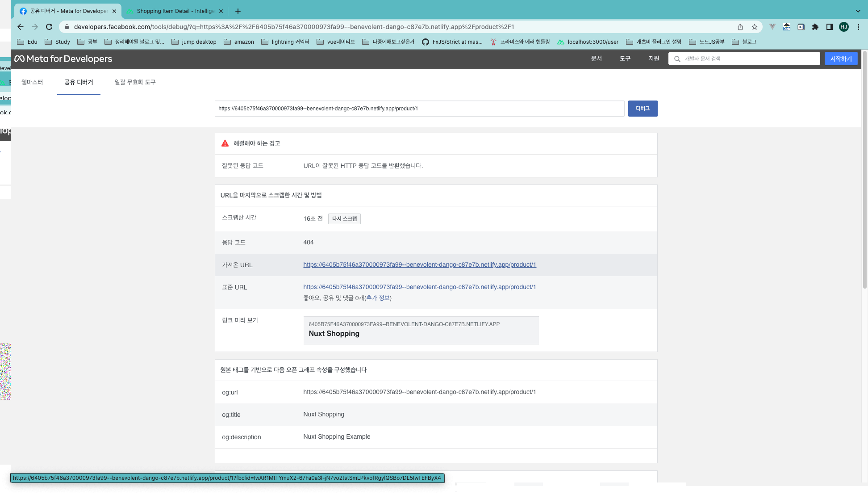Click the lock icon in address bar
Screen dimensions: 868x495
(67, 27)
